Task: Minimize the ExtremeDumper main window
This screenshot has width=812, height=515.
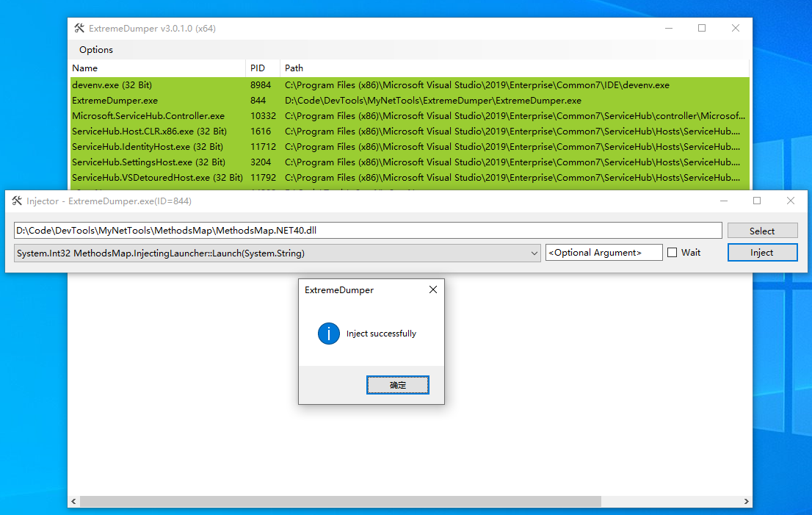Action: [x=669, y=28]
